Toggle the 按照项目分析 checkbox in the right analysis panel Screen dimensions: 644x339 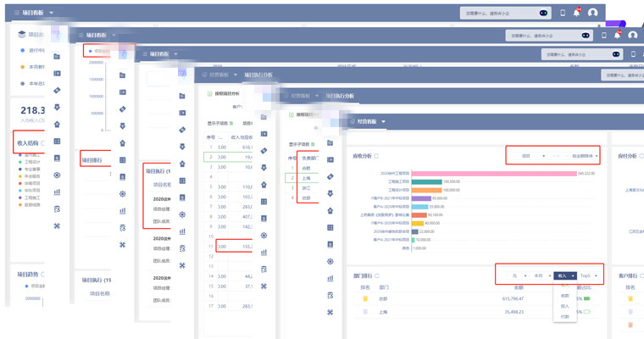pyautogui.click(x=291, y=114)
